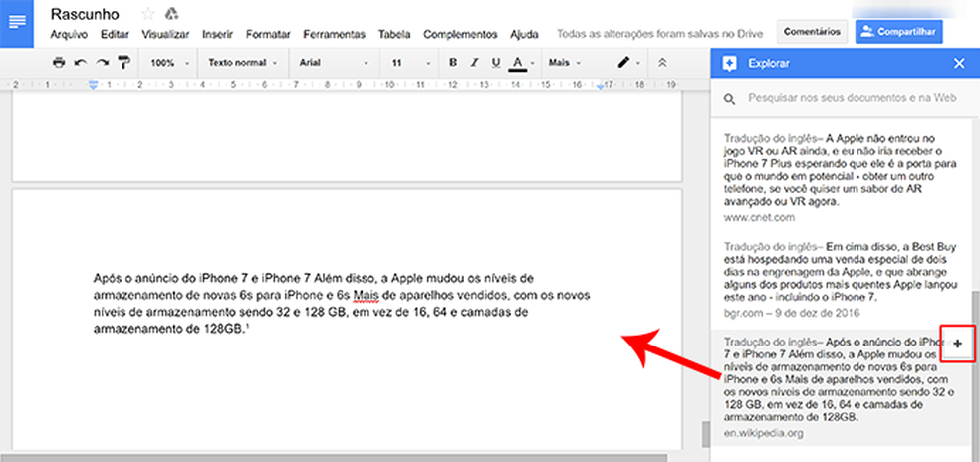Collapse the menus with double chevron
Viewport: 980px width, 462px height.
coord(662,63)
